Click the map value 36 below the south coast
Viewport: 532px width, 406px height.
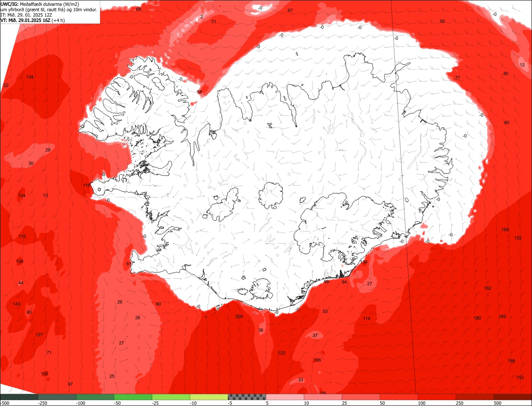261,330
